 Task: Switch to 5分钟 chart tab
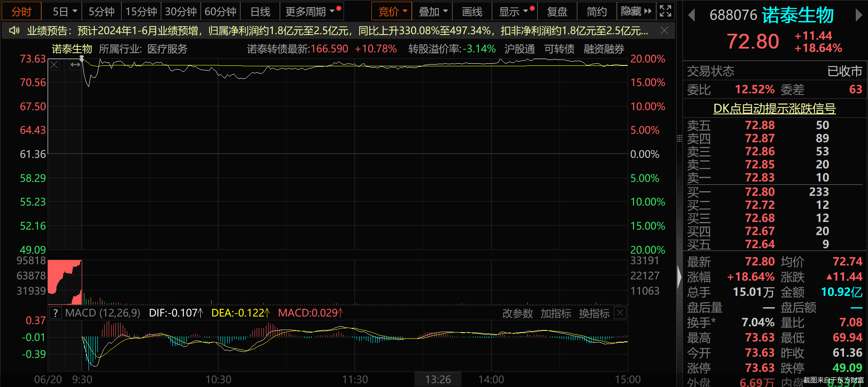[102, 11]
